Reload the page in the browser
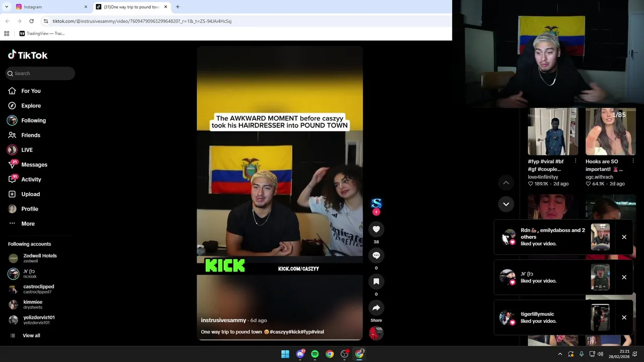 coord(31,21)
